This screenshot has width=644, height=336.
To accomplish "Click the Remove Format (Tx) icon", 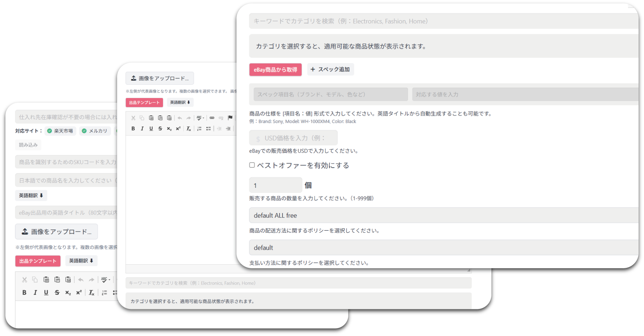I will click(x=188, y=128).
